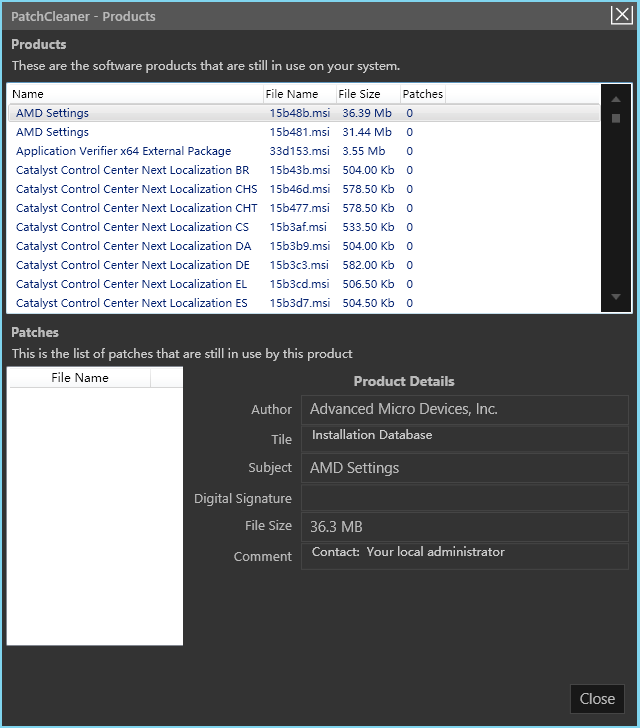
Task: Click file name 15b3d7.msi
Action: click(x=300, y=303)
